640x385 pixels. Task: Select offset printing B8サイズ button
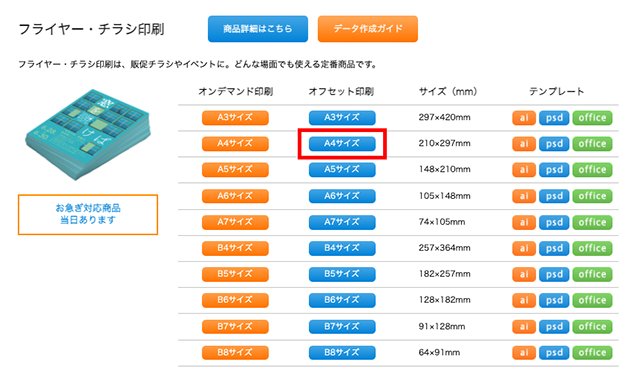pyautogui.click(x=342, y=353)
